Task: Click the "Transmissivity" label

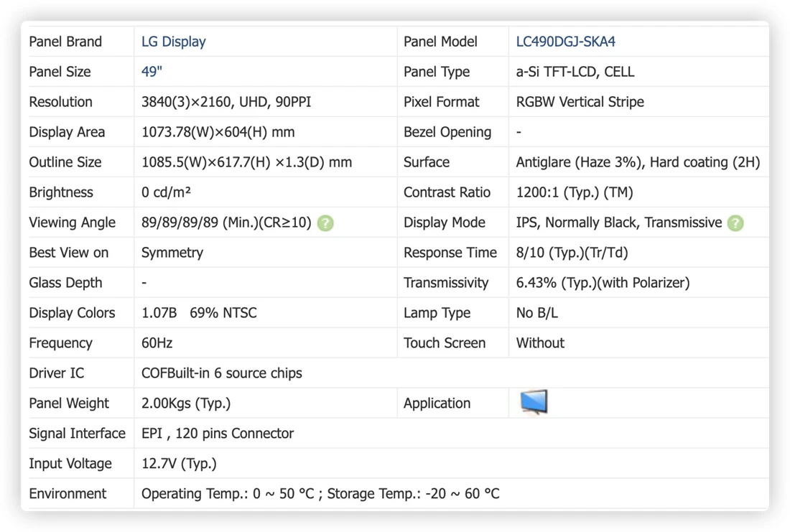Action: point(446,283)
